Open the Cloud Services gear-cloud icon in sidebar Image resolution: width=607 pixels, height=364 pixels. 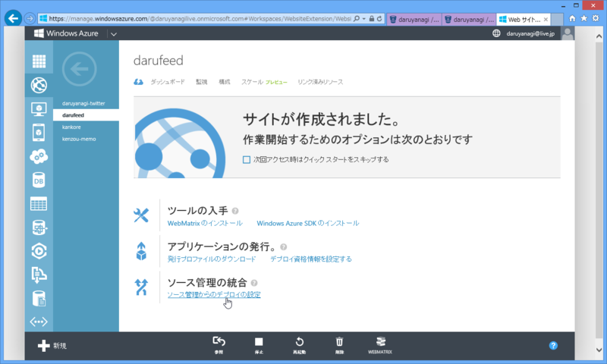click(x=39, y=156)
